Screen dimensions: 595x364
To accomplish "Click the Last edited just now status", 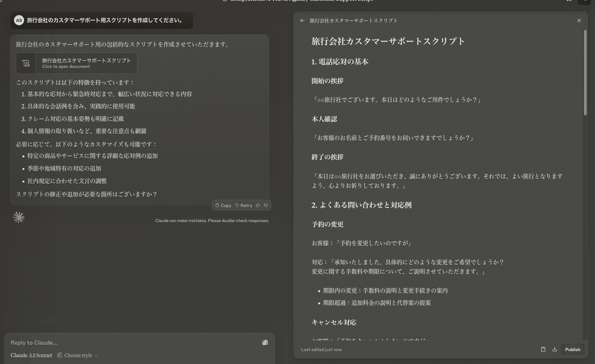I will [321, 350].
